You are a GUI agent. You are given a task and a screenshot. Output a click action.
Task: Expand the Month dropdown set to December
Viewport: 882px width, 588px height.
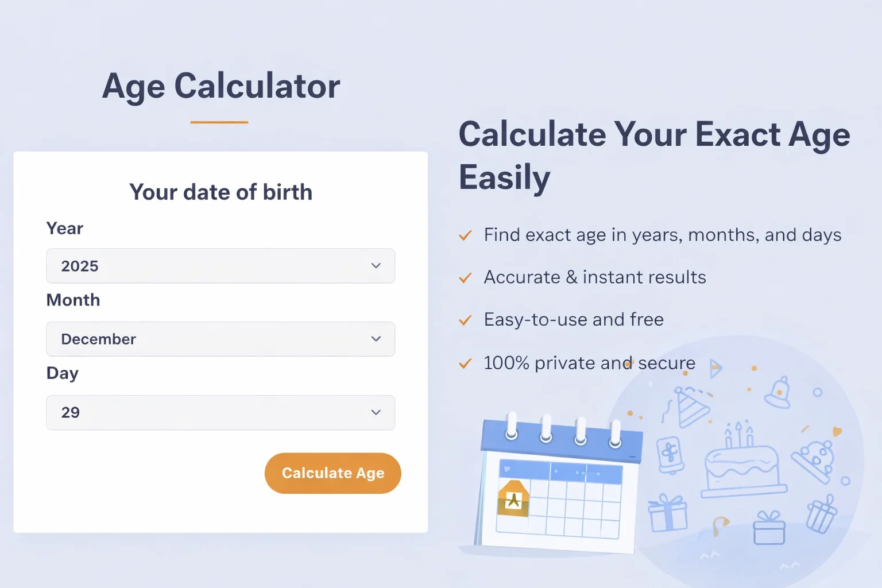click(x=220, y=339)
